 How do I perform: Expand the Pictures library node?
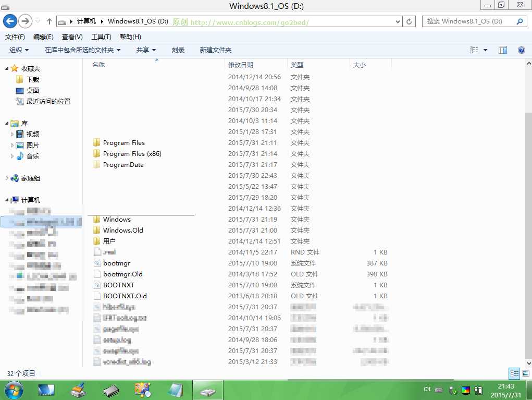[x=12, y=146]
